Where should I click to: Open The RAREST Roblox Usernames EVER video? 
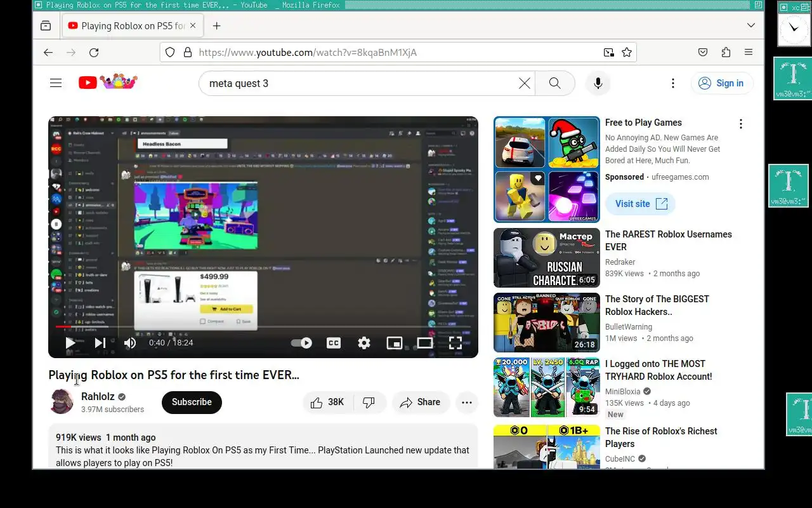(x=669, y=241)
